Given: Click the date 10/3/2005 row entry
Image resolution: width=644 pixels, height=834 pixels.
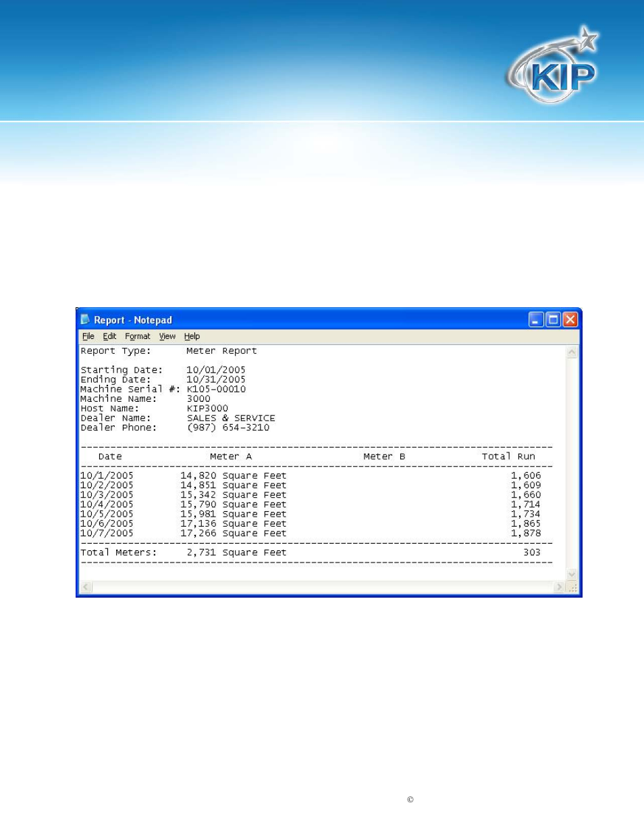Looking at the screenshot, I should coord(107,495).
